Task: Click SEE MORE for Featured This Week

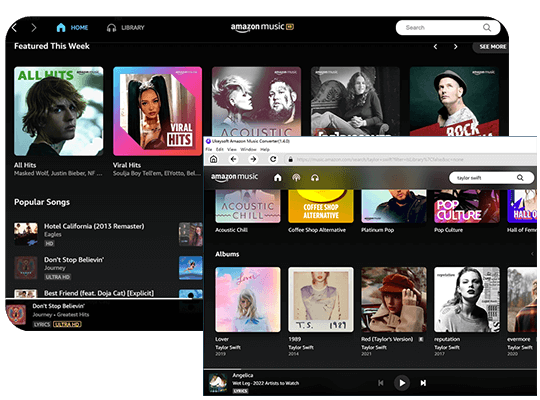Action: [492, 47]
